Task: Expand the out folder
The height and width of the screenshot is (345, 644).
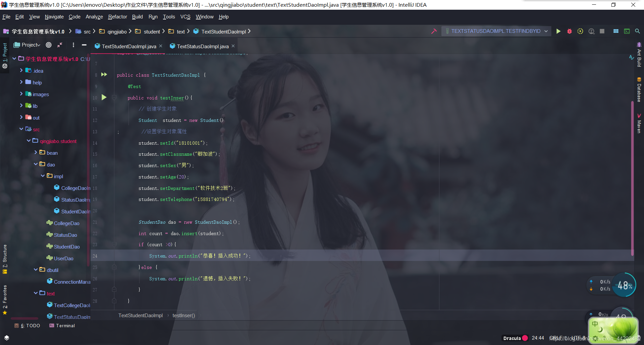Action: point(21,117)
